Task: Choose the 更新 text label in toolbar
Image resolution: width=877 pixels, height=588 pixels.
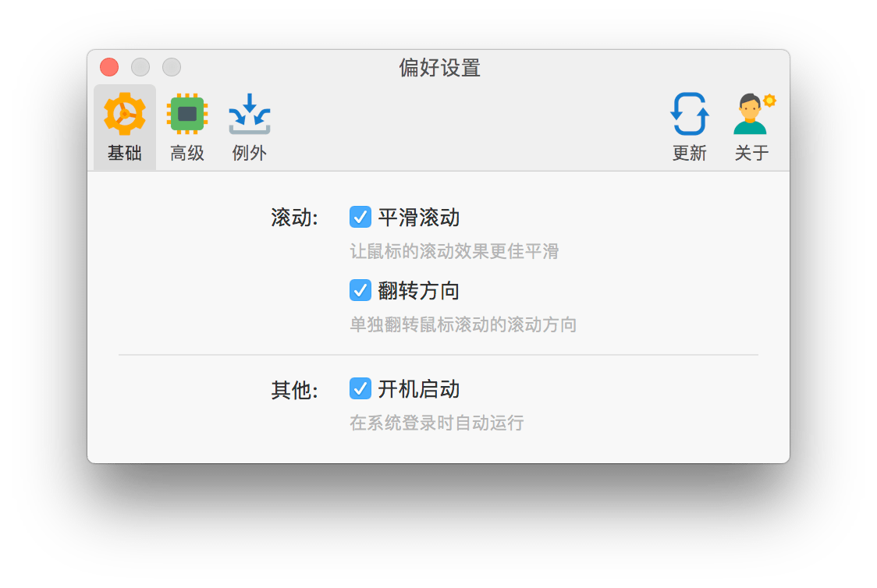Action: (690, 153)
